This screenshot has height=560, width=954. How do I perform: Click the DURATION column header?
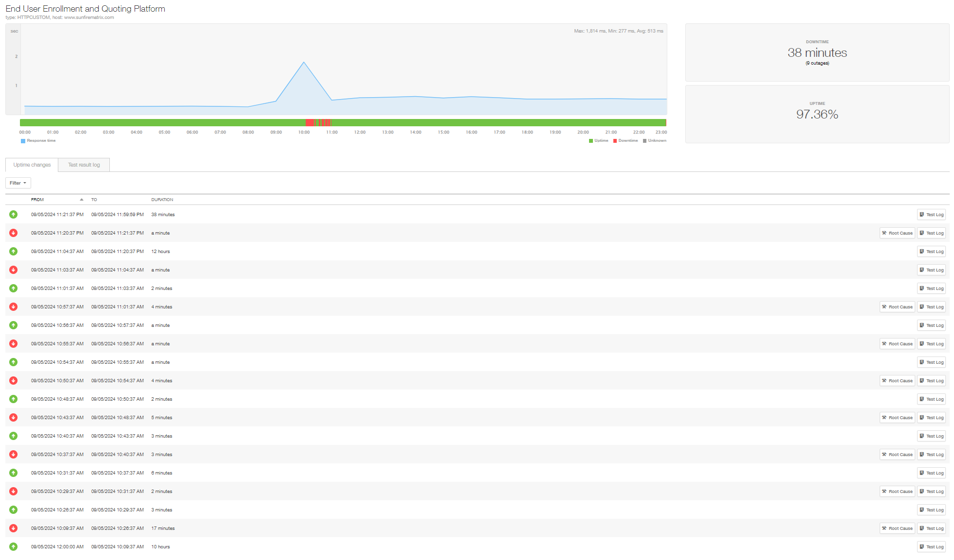pyautogui.click(x=162, y=200)
